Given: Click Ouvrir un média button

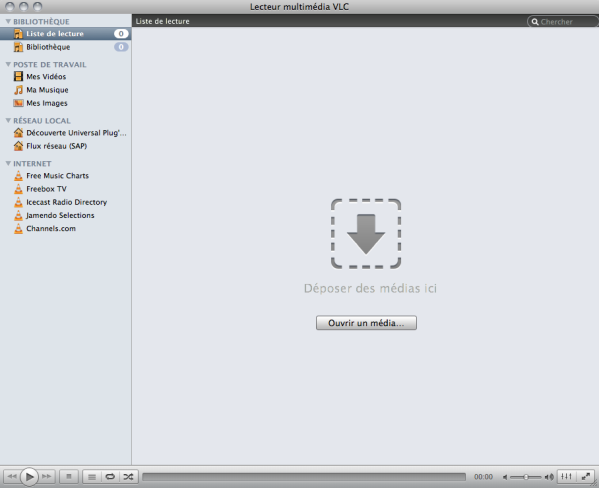Looking at the screenshot, I should click(366, 323).
